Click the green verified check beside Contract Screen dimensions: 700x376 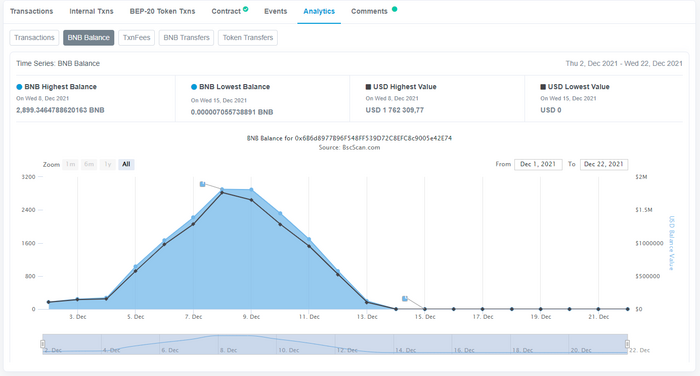[x=246, y=9]
